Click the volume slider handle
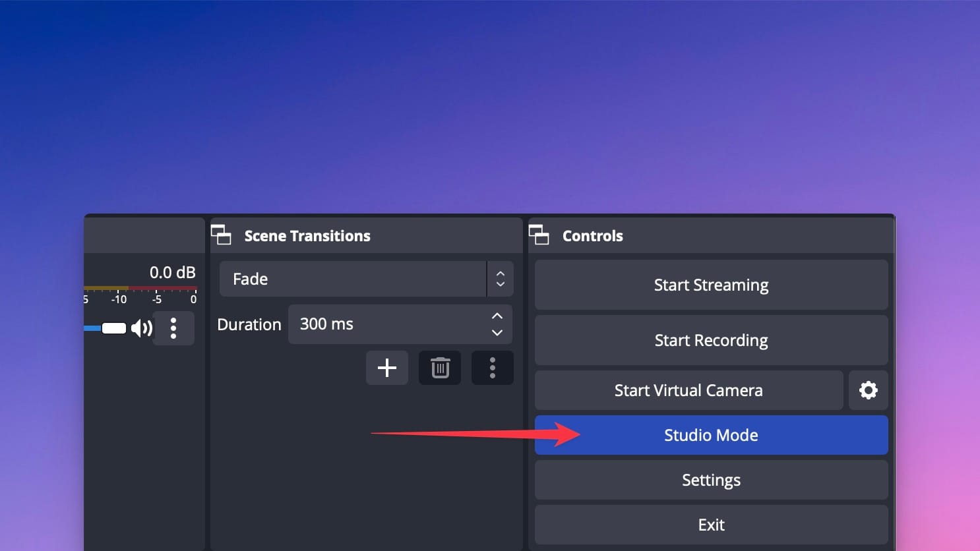 (x=113, y=328)
